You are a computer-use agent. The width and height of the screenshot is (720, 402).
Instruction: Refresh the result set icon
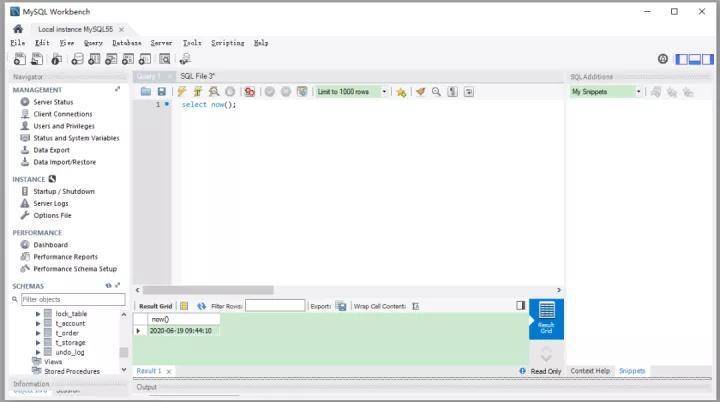pos(201,306)
